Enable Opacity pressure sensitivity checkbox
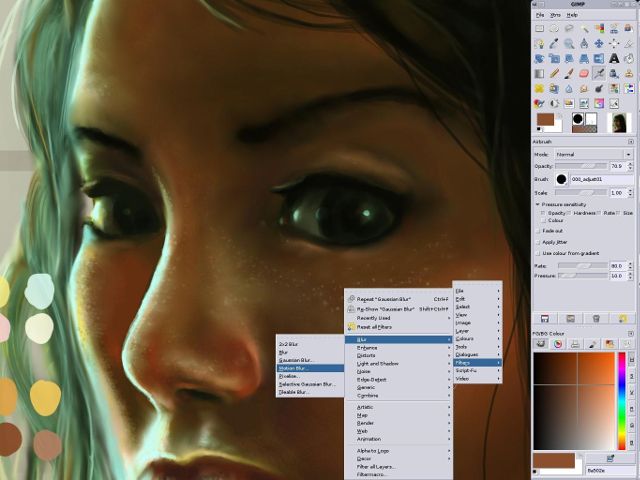640x480 pixels. [543, 213]
